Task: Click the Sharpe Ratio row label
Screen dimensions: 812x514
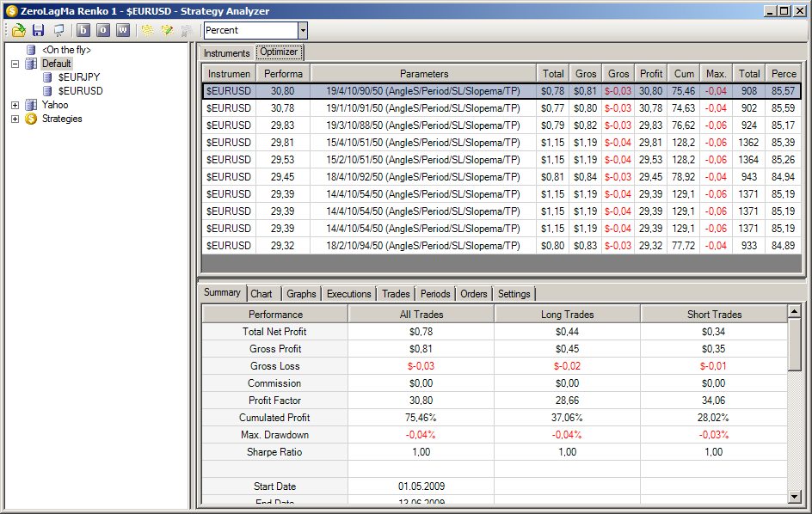Action: tap(274, 452)
